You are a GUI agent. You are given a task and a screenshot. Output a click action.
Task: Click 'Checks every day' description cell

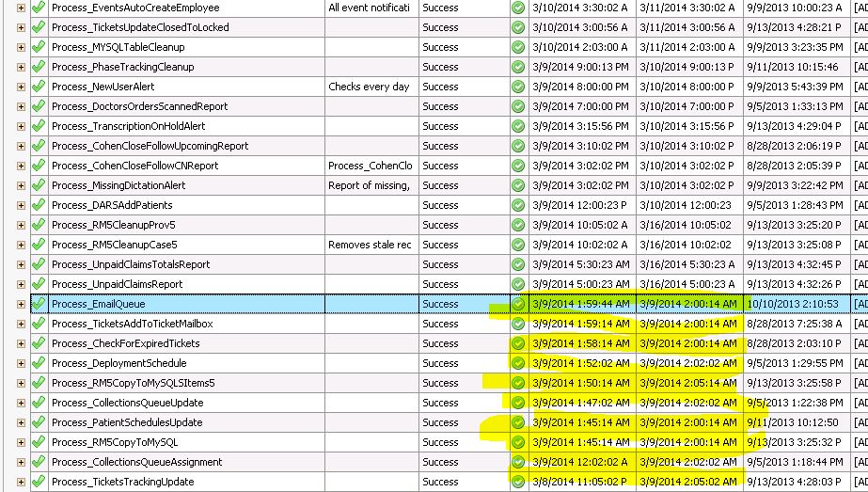(369, 87)
